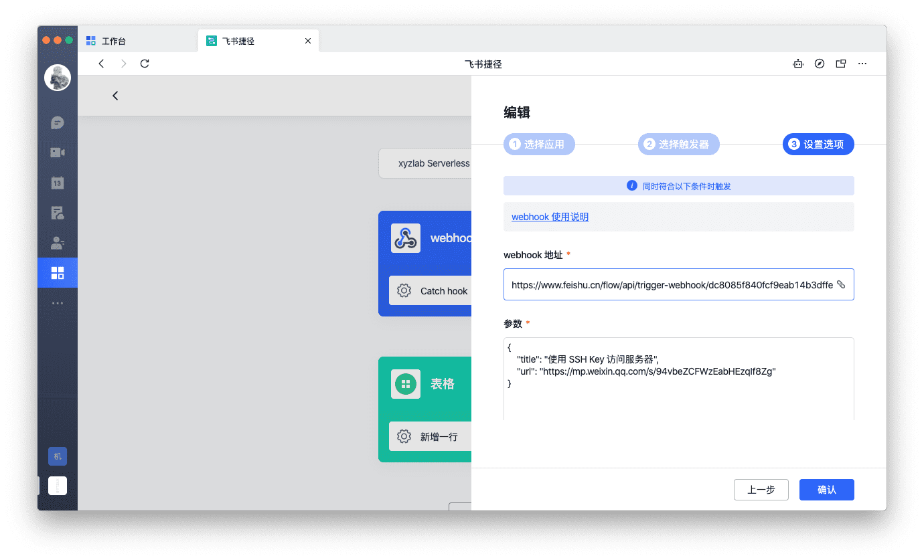Viewport: 924px width, 560px height.
Task: Go back with the browser back arrow
Action: [101, 64]
